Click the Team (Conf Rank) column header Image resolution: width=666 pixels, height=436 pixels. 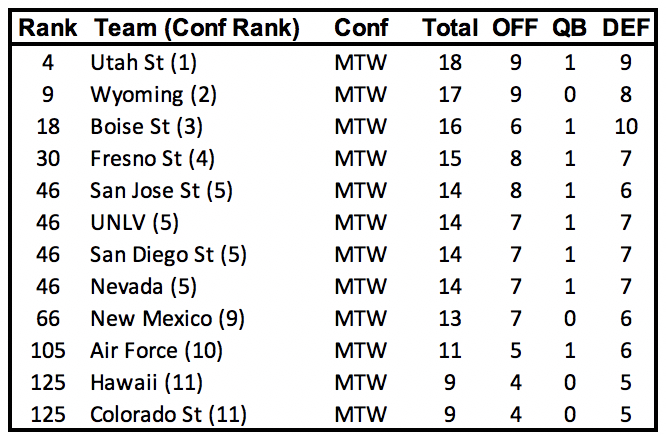pos(194,28)
